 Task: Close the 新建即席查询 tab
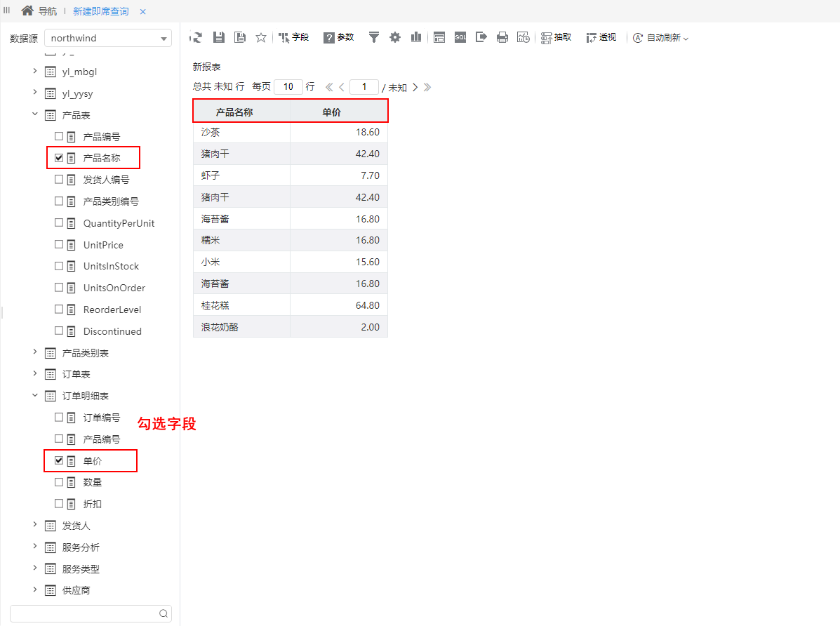click(142, 11)
